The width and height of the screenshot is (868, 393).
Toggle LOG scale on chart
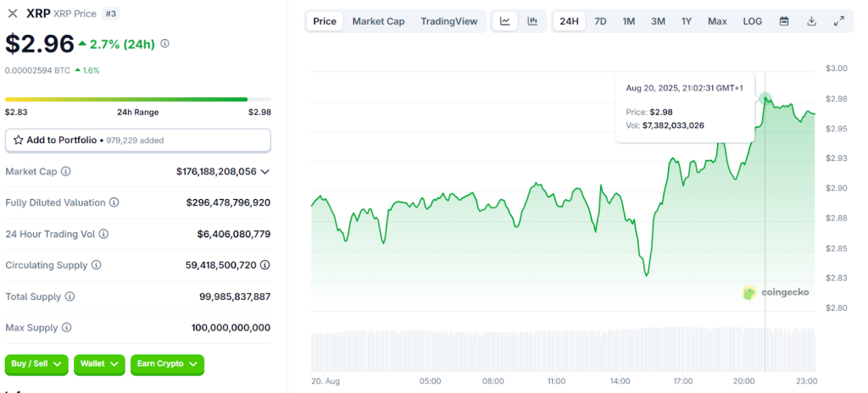click(x=753, y=21)
